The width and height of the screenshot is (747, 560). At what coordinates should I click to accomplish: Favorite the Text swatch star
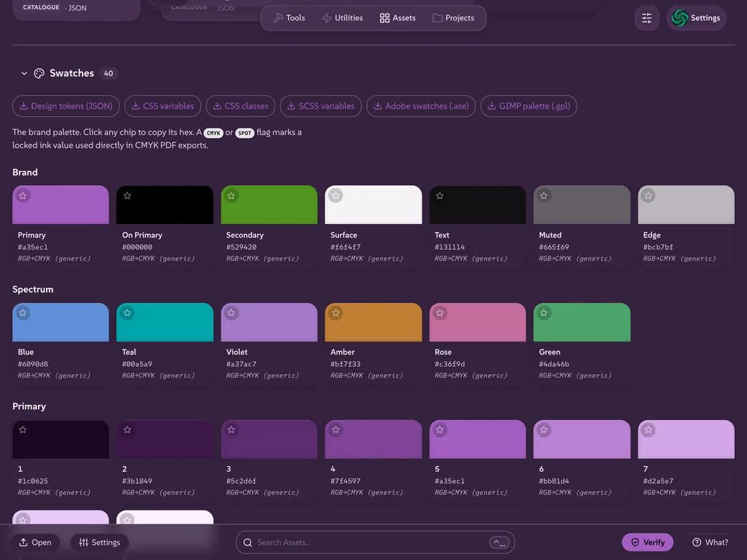point(440,196)
